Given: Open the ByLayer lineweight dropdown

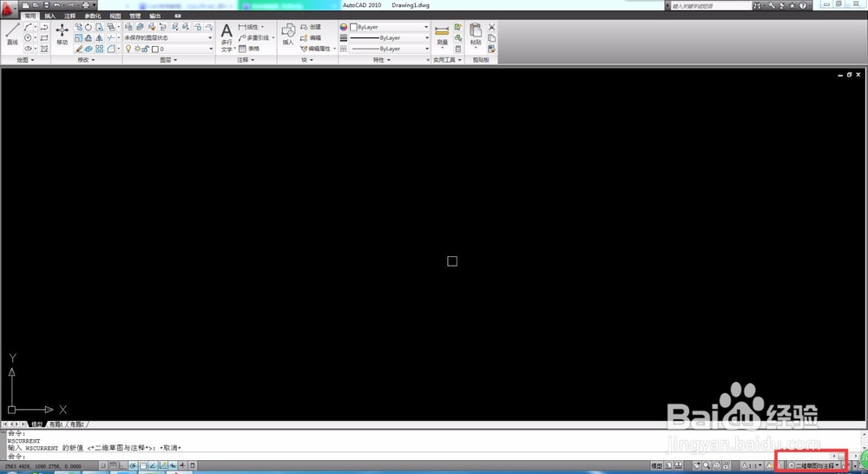Looking at the screenshot, I should click(x=389, y=37).
